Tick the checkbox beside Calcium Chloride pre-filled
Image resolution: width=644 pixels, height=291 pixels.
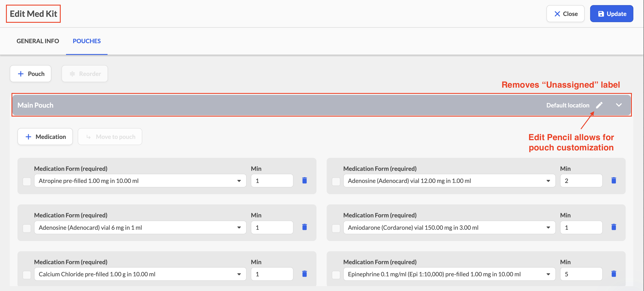pyautogui.click(x=27, y=275)
